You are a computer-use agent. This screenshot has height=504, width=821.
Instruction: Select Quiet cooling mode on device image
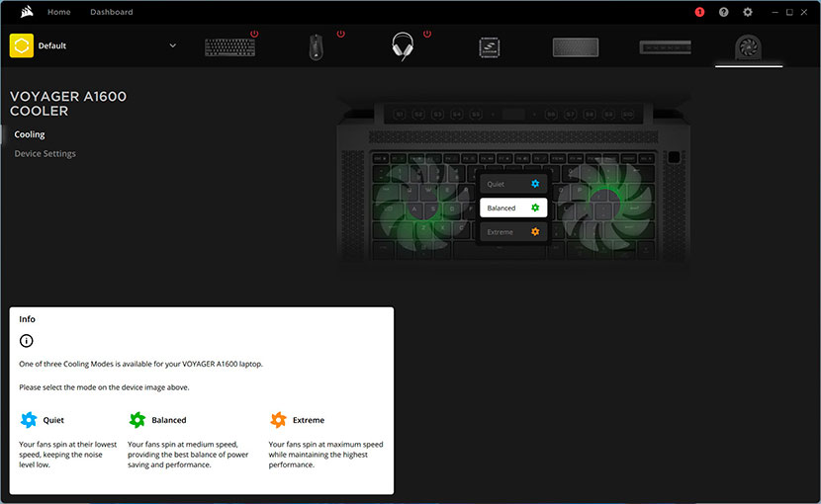(x=513, y=184)
